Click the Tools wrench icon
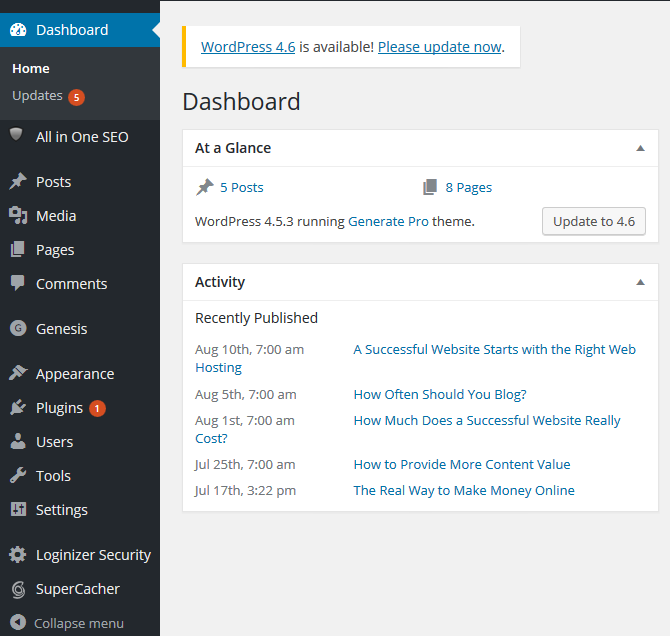Image resolution: width=670 pixels, height=636 pixels. click(x=18, y=475)
